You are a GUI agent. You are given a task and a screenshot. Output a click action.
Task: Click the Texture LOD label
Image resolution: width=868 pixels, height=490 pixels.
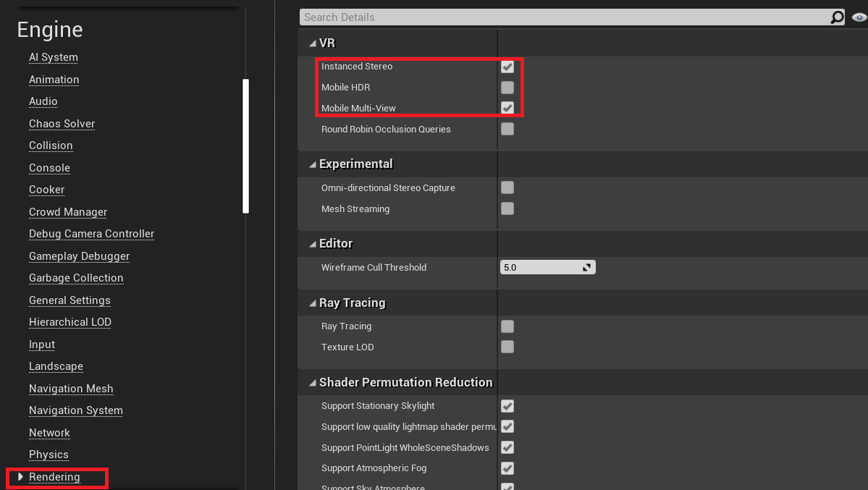347,347
